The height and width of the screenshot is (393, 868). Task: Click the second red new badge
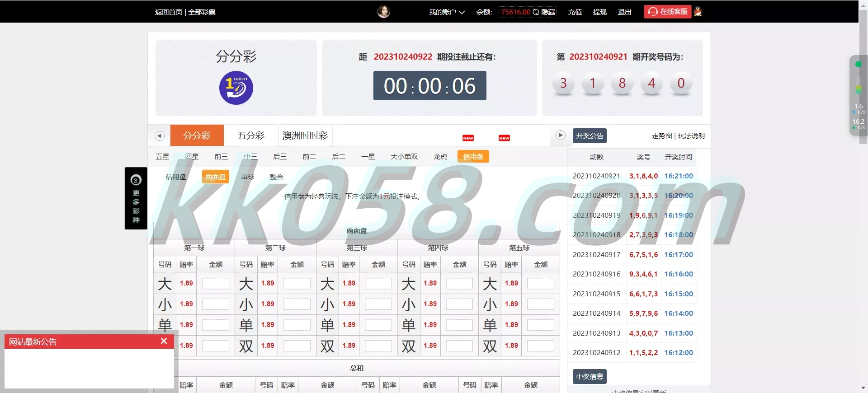pyautogui.click(x=504, y=138)
